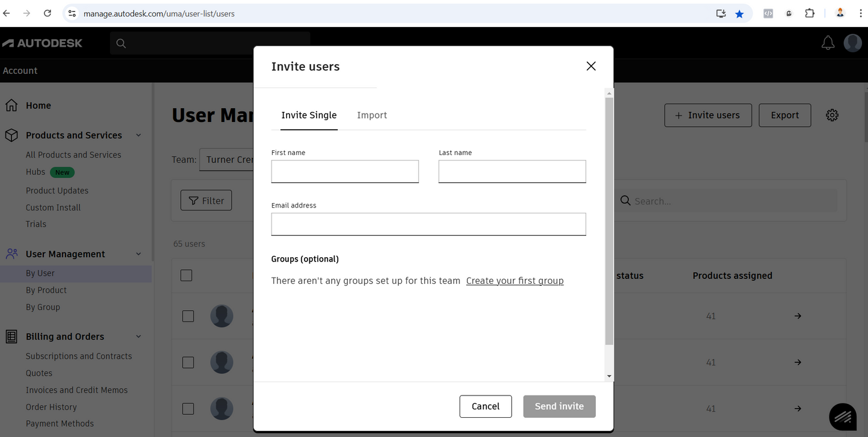The width and height of the screenshot is (868, 437).
Task: Click the Home icon in sidebar
Action: tap(11, 105)
